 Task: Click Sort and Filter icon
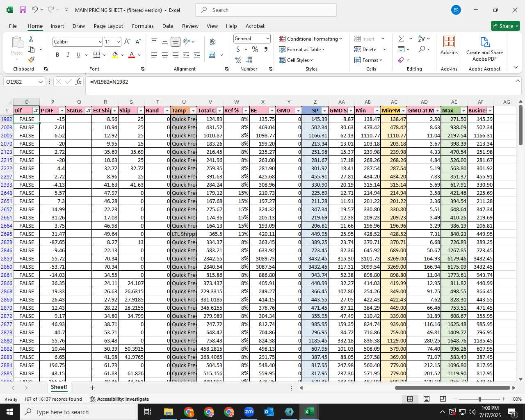pyautogui.click(x=422, y=39)
